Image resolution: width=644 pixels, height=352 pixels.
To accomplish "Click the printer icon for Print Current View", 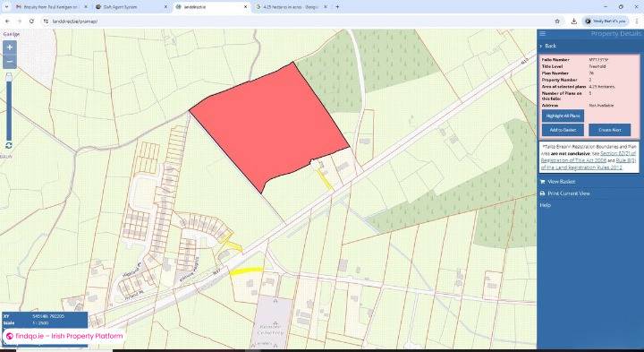I will pyautogui.click(x=542, y=193).
